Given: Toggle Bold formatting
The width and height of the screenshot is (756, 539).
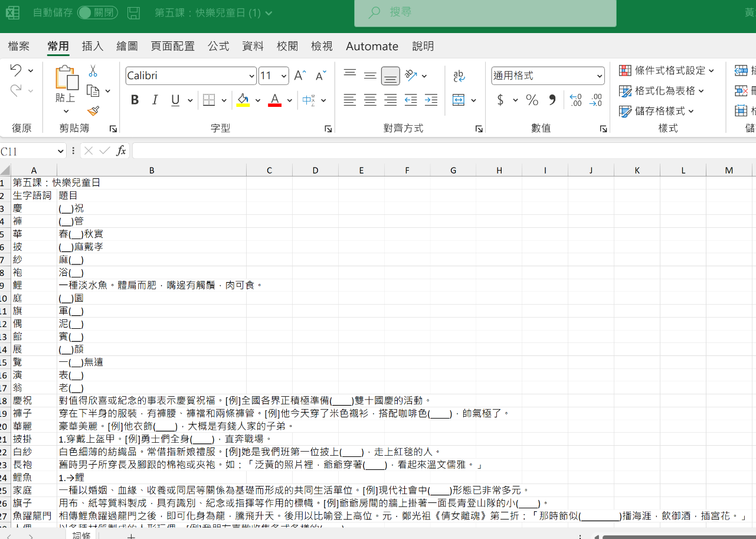Looking at the screenshot, I should (135, 100).
